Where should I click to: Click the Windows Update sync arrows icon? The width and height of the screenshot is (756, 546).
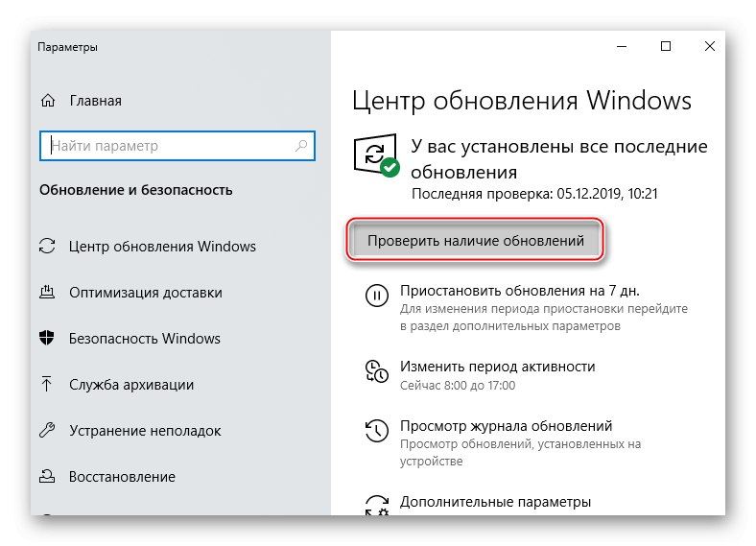(x=47, y=247)
